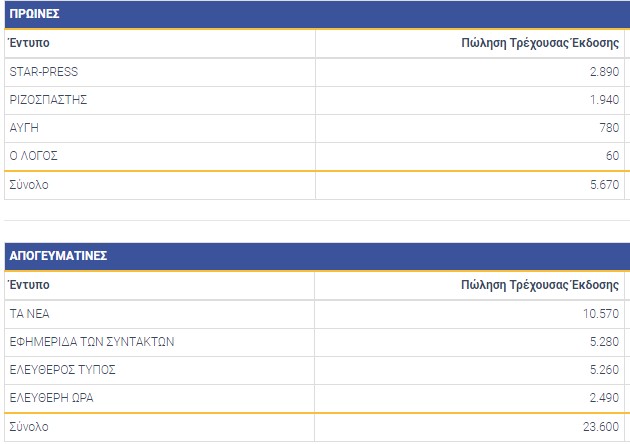Select the 1.940 sales figure

(603, 100)
